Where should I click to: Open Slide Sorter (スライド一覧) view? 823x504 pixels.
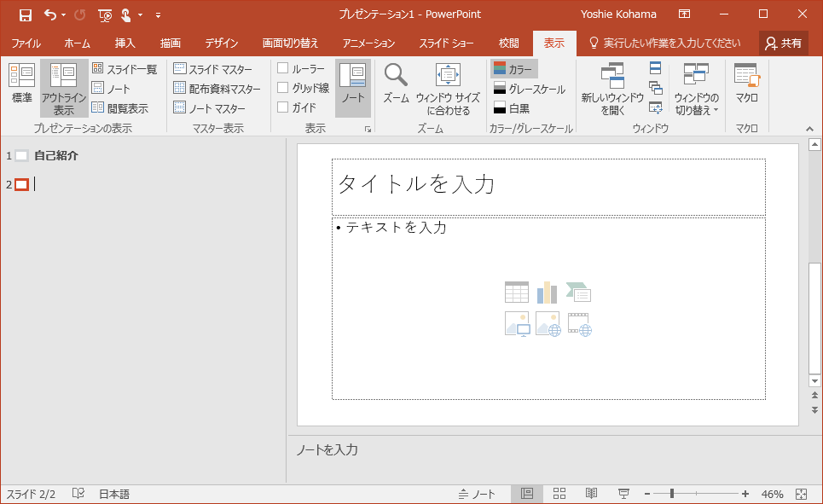125,69
